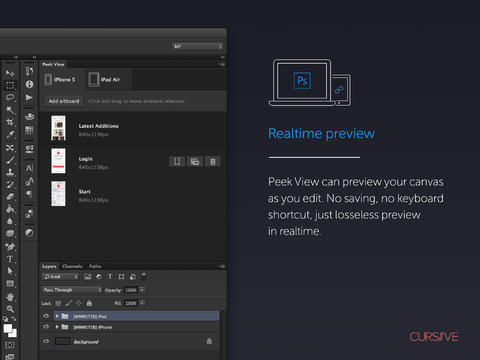Click the Fill value field
The height and width of the screenshot is (360, 480).
click(131, 303)
